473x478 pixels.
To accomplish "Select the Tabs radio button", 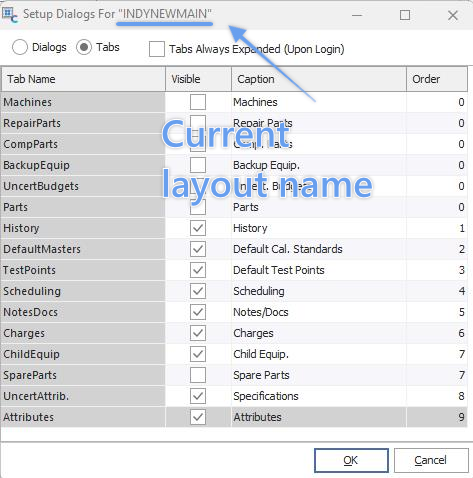I will [x=84, y=47].
